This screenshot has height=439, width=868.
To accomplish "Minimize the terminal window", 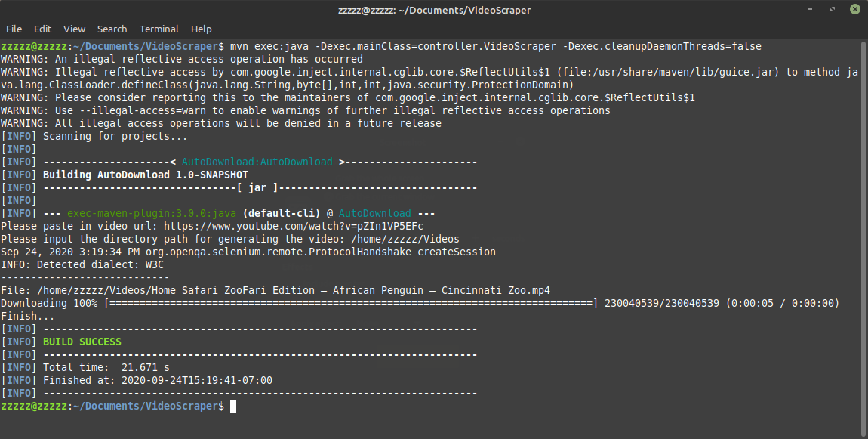I will (810, 9).
